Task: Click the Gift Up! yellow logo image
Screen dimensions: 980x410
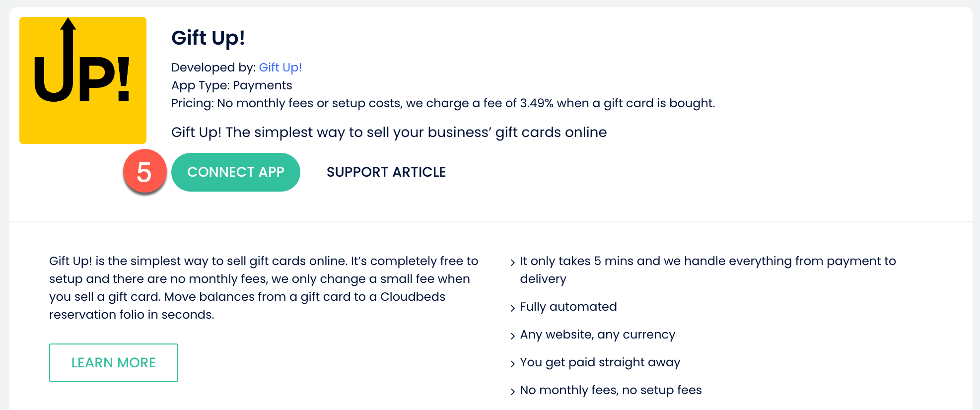Action: tap(83, 80)
